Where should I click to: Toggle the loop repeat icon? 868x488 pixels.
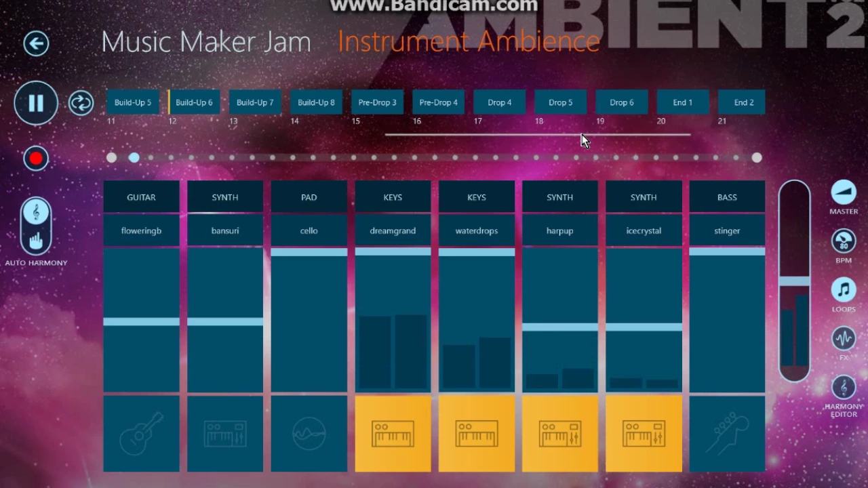click(x=81, y=103)
